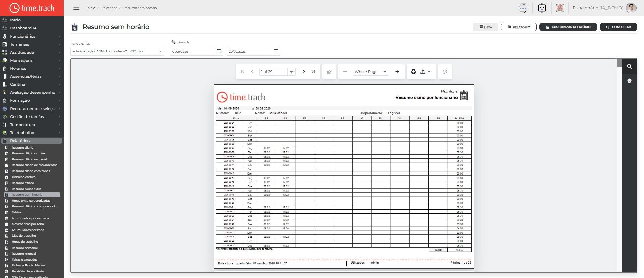
Task: Open the page number dropdown arrow
Action: [291, 72]
